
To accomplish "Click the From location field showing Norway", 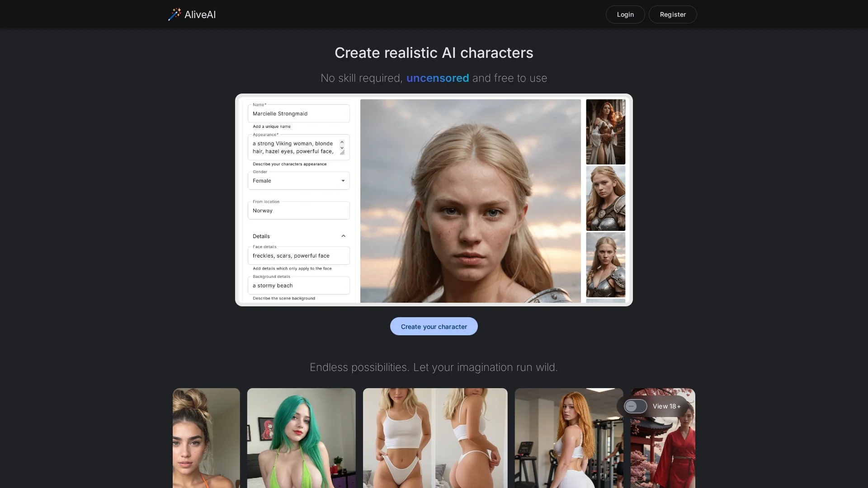I will tap(299, 211).
